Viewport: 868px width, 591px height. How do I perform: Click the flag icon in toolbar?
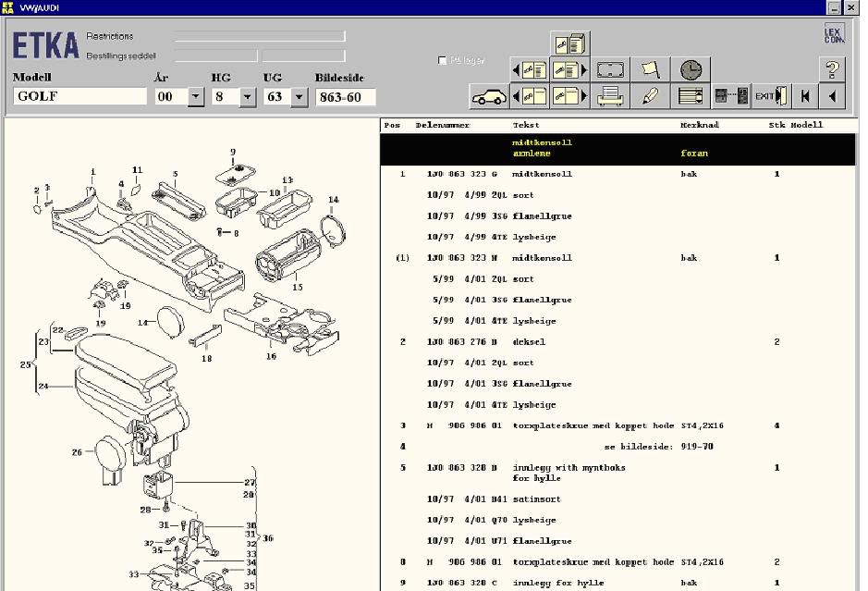(x=651, y=70)
